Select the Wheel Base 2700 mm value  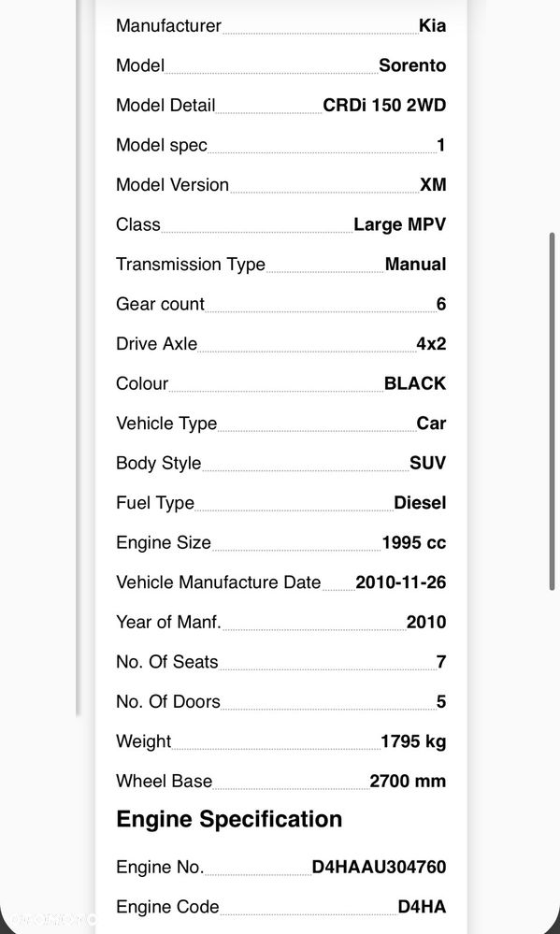point(409,781)
